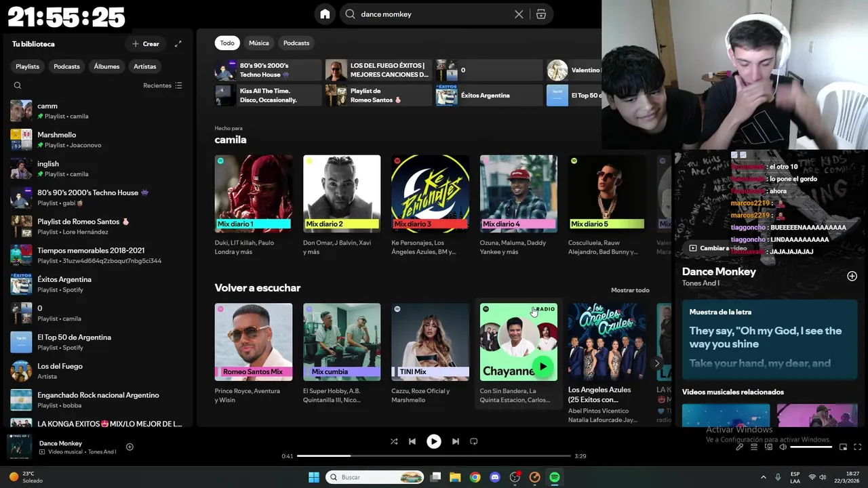Open the miniplayer icon
The height and width of the screenshot is (488, 868).
[x=843, y=447]
